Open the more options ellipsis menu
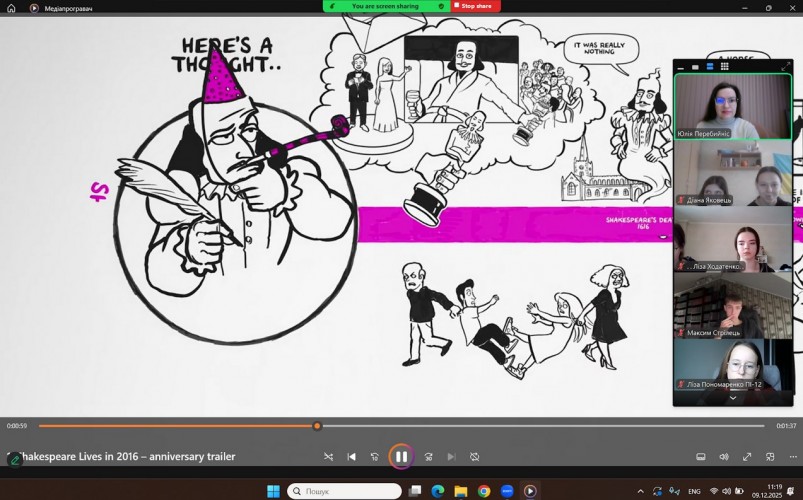The image size is (803, 500). (x=793, y=457)
